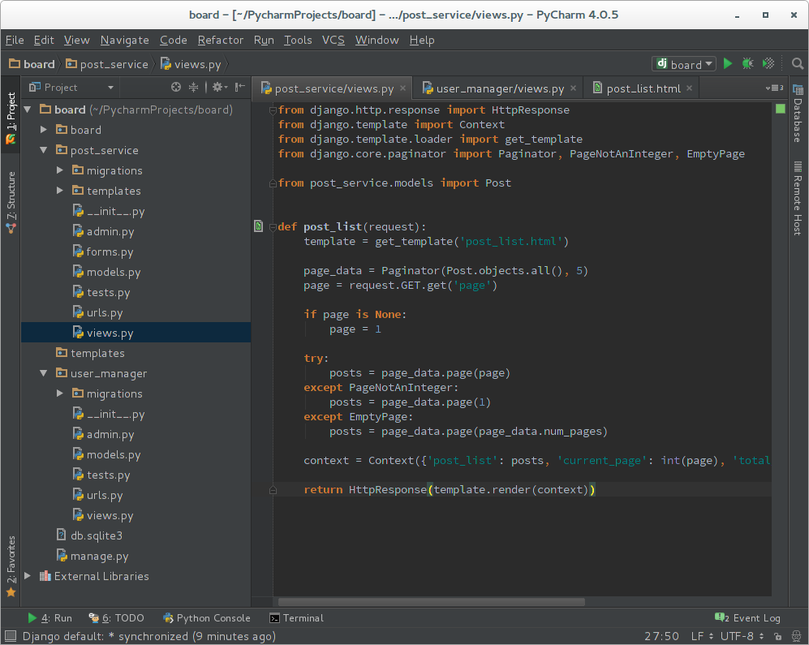Click the horizontal editor scrollbar
Image resolution: width=809 pixels, height=645 pixels.
[431, 602]
